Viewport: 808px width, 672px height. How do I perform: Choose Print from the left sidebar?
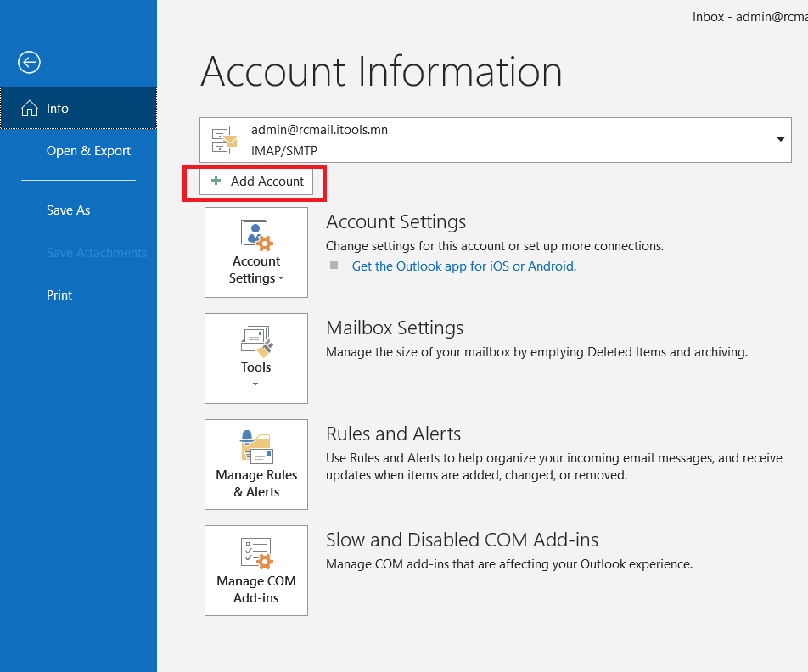point(59,295)
